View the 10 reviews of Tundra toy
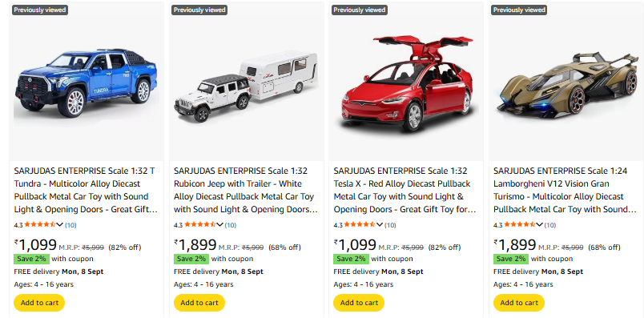This screenshot has height=318, width=644. [x=70, y=225]
